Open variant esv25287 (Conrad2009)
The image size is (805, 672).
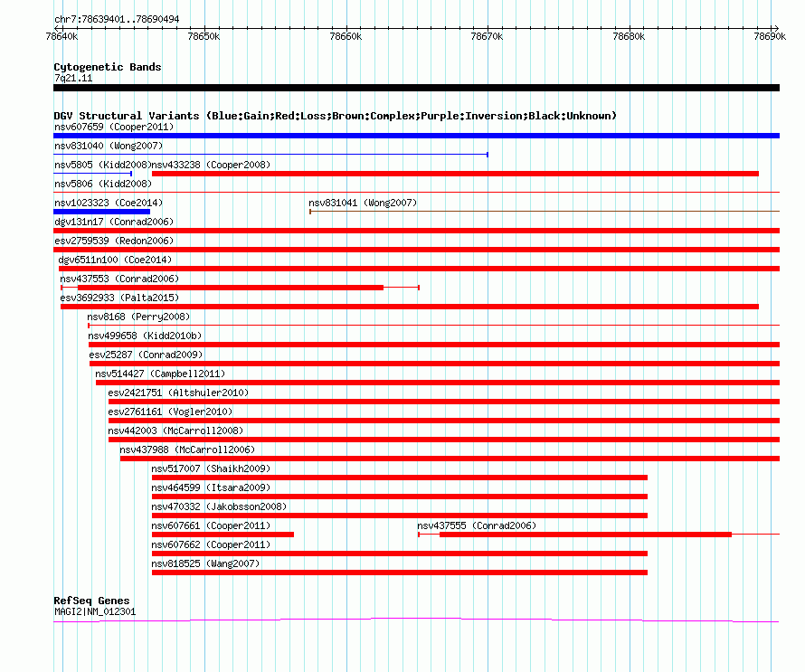tap(146, 355)
